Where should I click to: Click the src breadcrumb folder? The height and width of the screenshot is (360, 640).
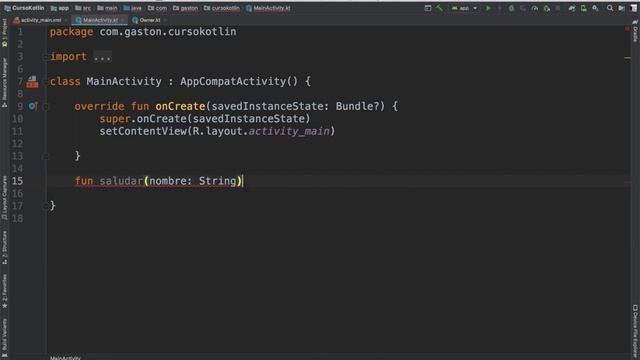point(83,8)
